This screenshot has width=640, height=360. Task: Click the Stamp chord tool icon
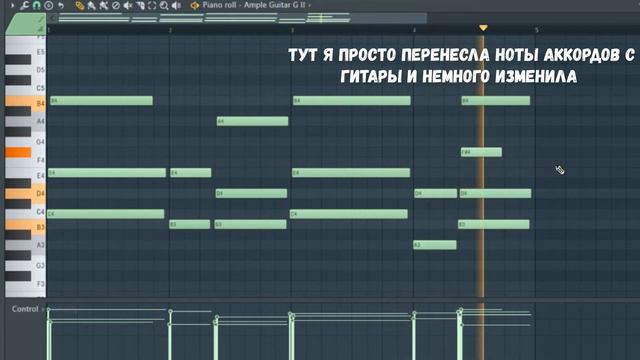[49, 5]
